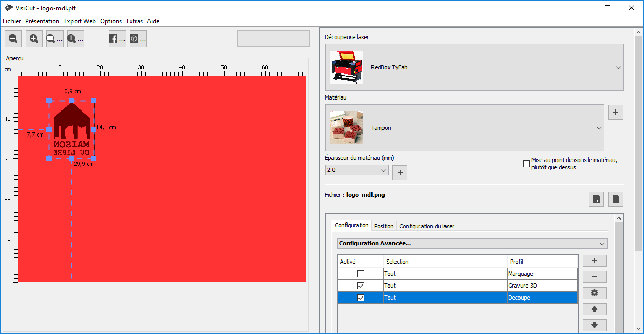Click the zoom in magnifier icon
This screenshot has width=644, height=334.
pos(34,39)
